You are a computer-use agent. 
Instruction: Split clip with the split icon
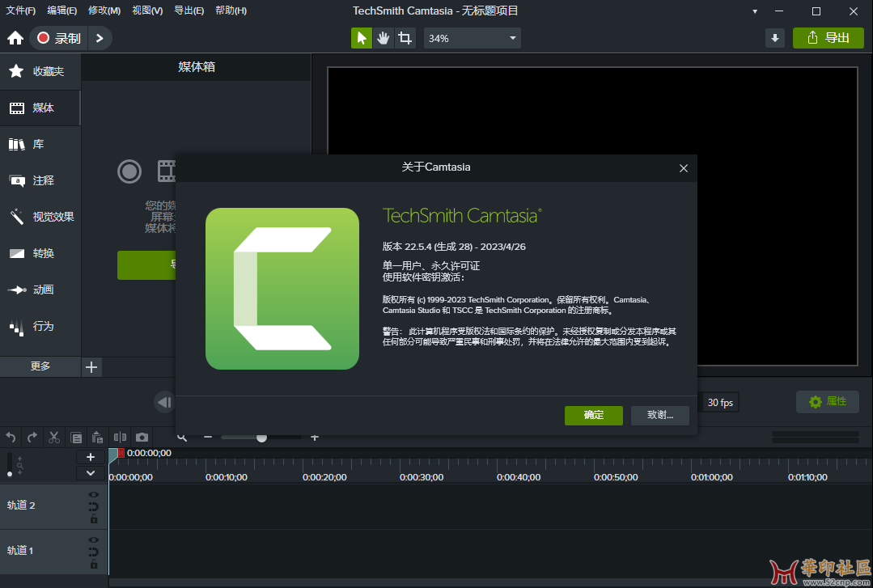[x=120, y=437]
